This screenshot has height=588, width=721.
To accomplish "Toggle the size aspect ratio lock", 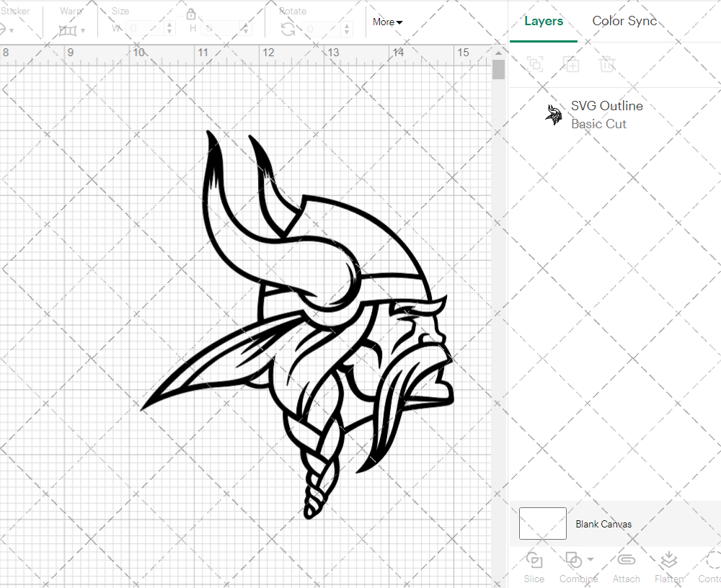I will (x=191, y=14).
